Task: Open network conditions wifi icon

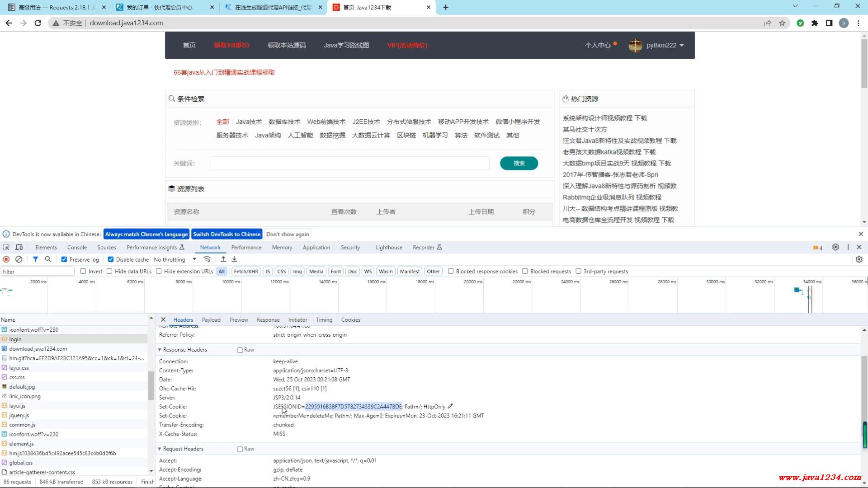Action: 207,259
